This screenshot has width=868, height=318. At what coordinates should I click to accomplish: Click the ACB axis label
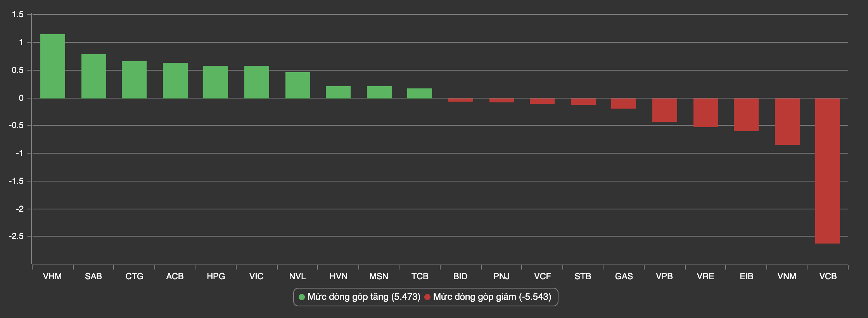click(x=175, y=277)
